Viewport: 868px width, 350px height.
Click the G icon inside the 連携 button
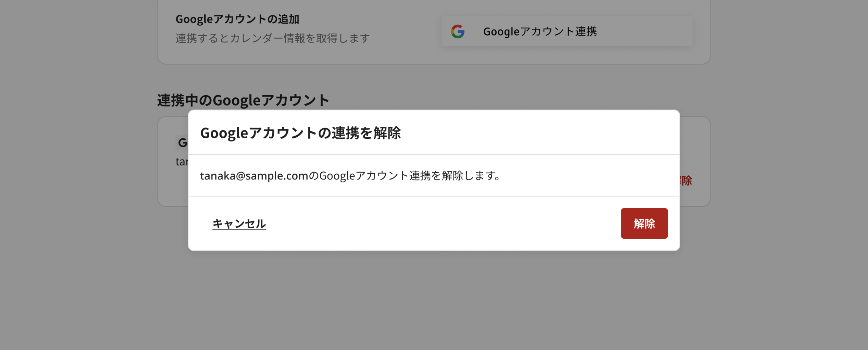click(458, 31)
